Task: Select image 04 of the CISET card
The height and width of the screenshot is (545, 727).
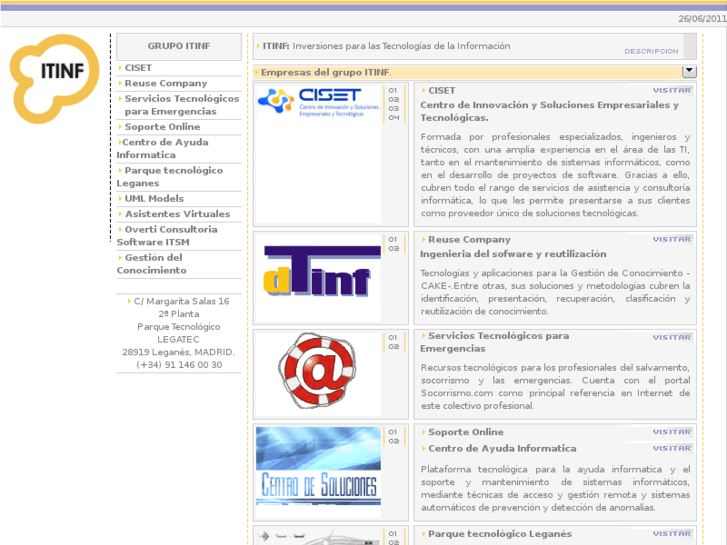Action: 393,117
